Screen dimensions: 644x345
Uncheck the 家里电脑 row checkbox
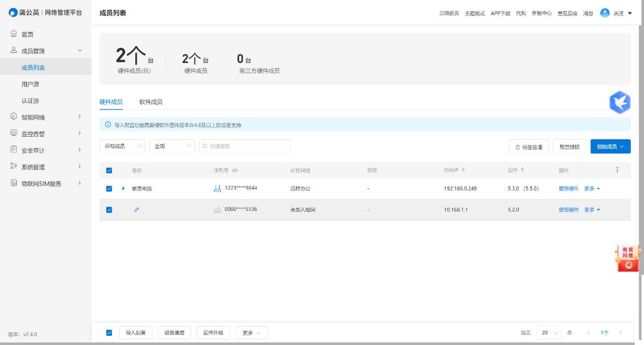pyautogui.click(x=109, y=189)
